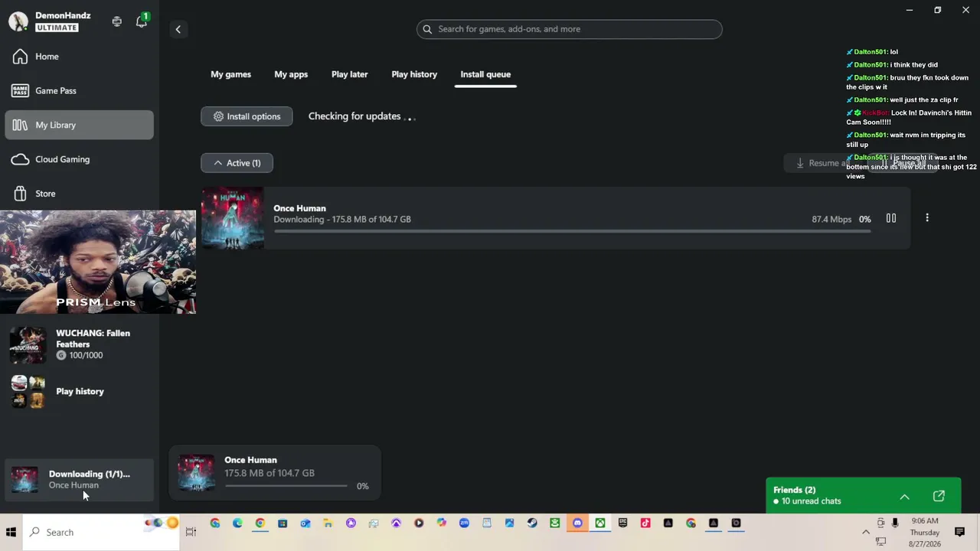Open Zoom from the taskbar
The height and width of the screenshot is (551, 980).
click(464, 523)
